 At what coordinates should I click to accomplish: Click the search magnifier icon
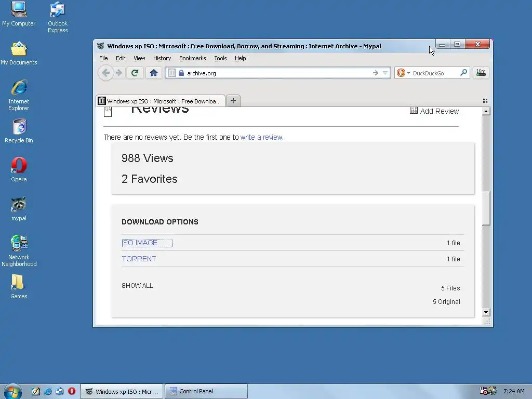pos(463,73)
